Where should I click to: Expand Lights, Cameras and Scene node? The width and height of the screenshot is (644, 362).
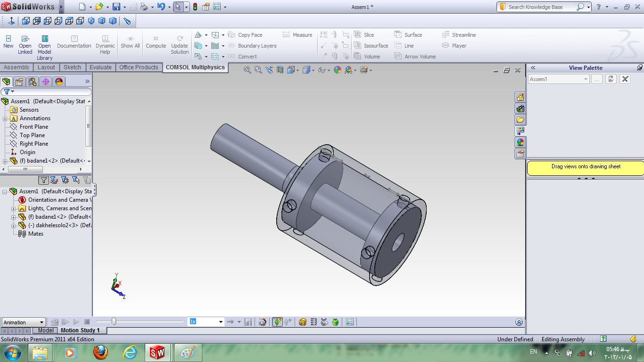tap(14, 208)
